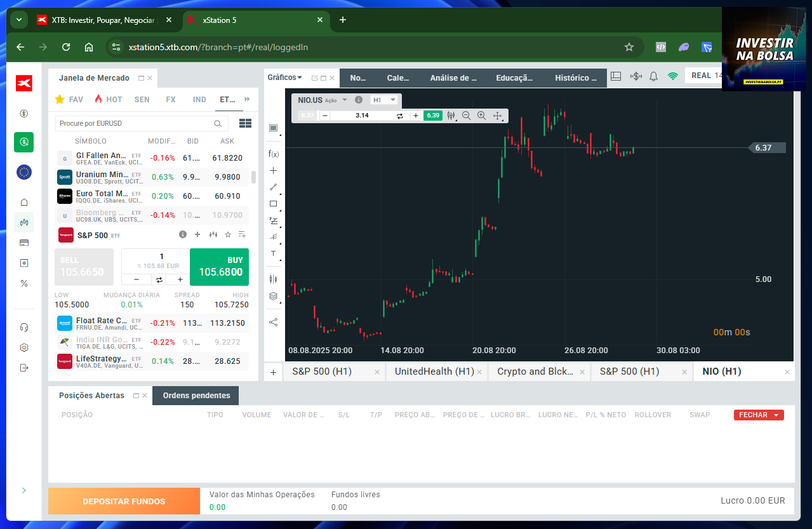Zoom out the NIO chart
812x529 pixels.
click(x=467, y=116)
